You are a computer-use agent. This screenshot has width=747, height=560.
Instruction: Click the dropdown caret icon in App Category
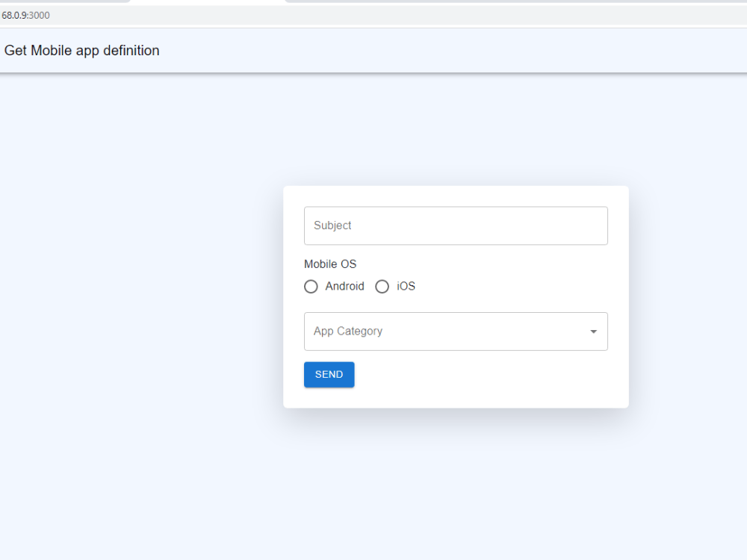[593, 331]
